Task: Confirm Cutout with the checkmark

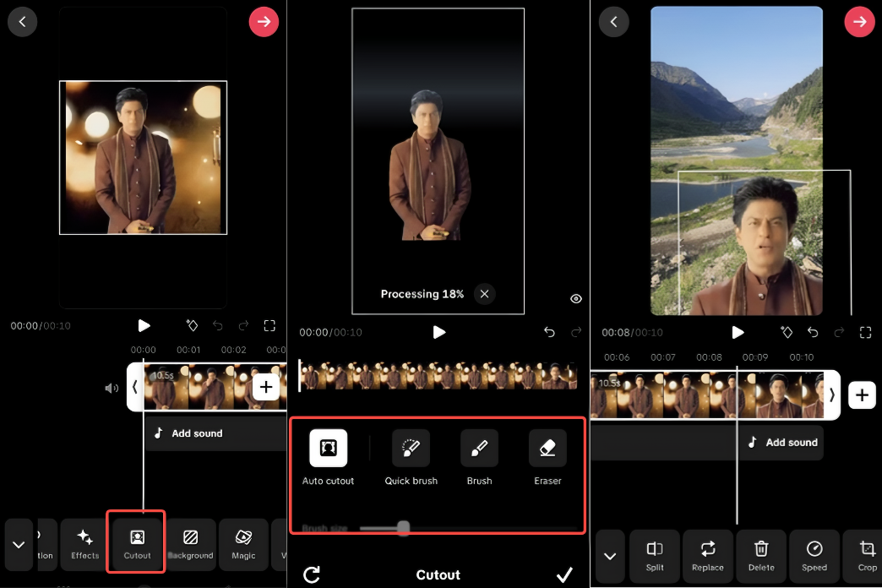Action: (x=564, y=574)
